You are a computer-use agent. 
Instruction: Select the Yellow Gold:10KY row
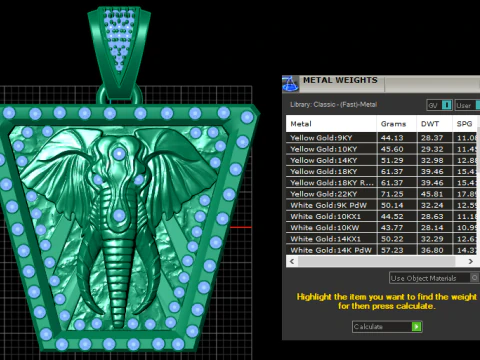382,149
